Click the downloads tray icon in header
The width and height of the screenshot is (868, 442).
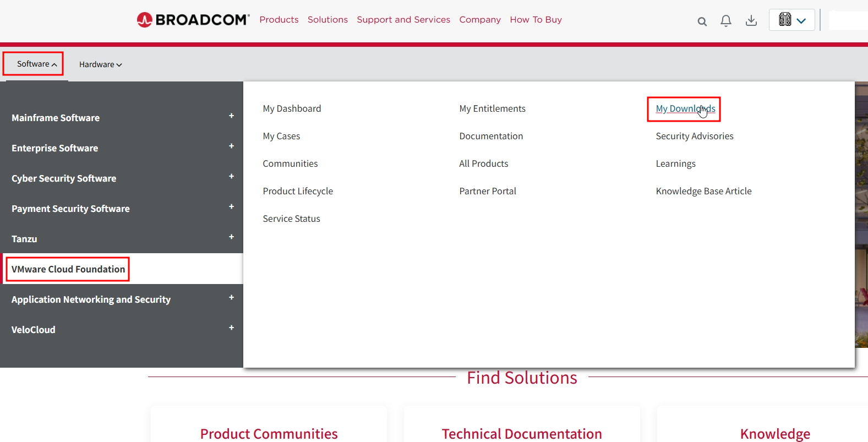pyautogui.click(x=751, y=21)
